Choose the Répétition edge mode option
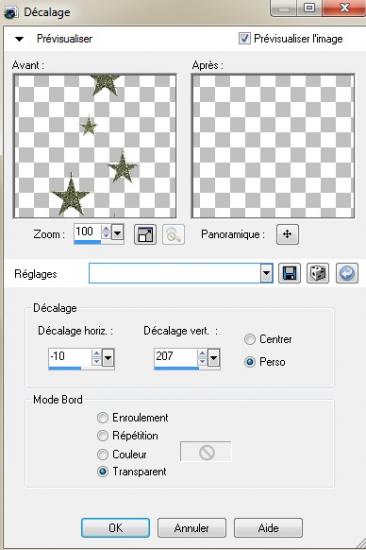This screenshot has height=550, width=366. point(102,436)
